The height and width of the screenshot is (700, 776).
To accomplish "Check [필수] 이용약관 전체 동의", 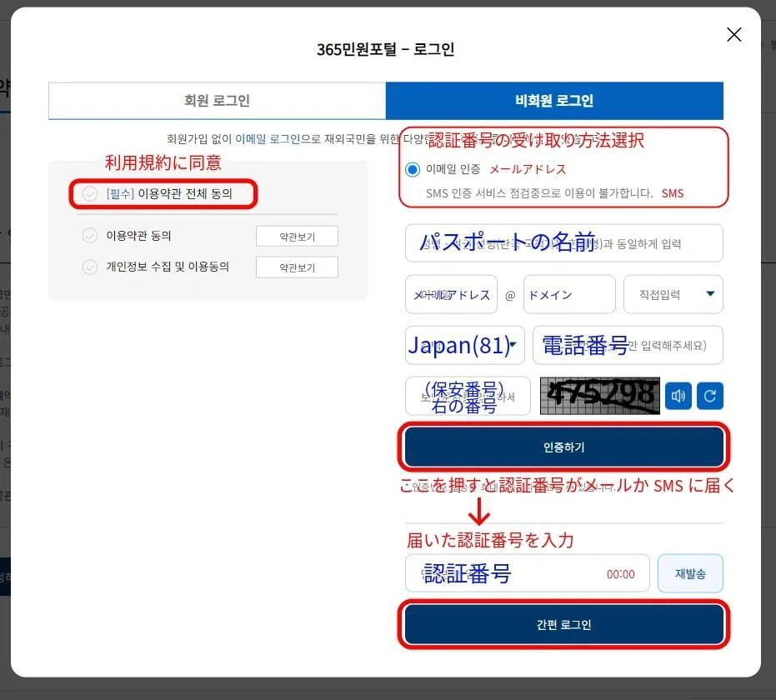I will click(89, 193).
